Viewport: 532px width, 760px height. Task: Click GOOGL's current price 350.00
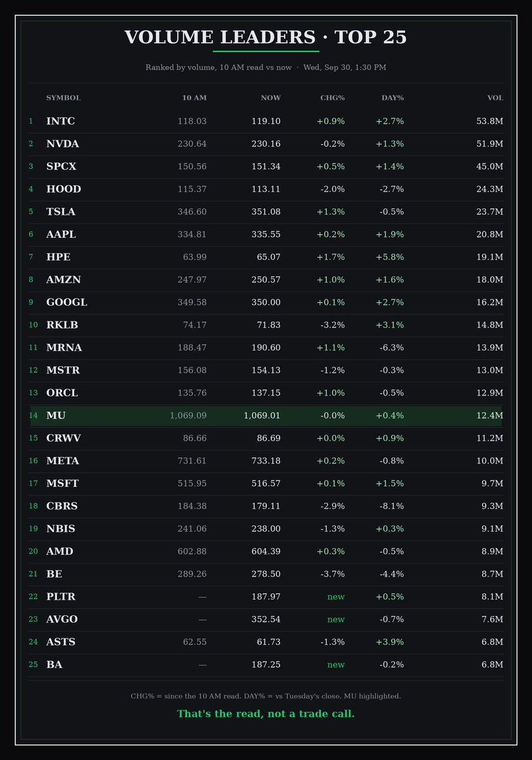(x=266, y=302)
